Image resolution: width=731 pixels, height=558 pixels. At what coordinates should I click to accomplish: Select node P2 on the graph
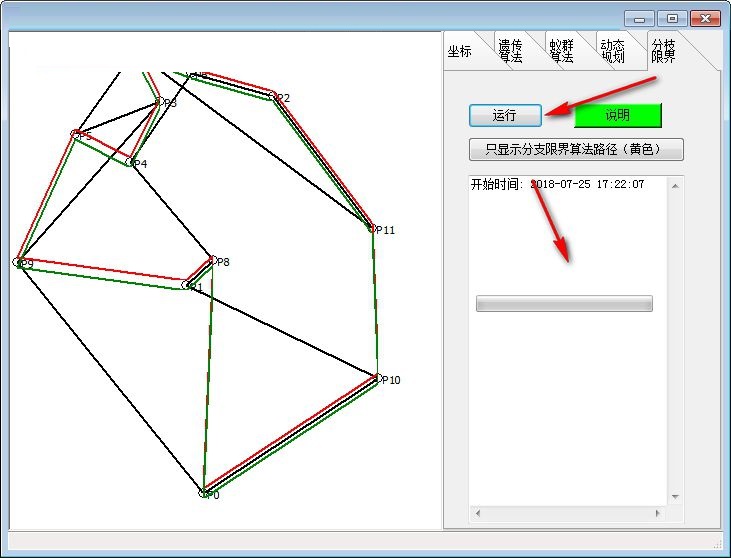(x=273, y=96)
